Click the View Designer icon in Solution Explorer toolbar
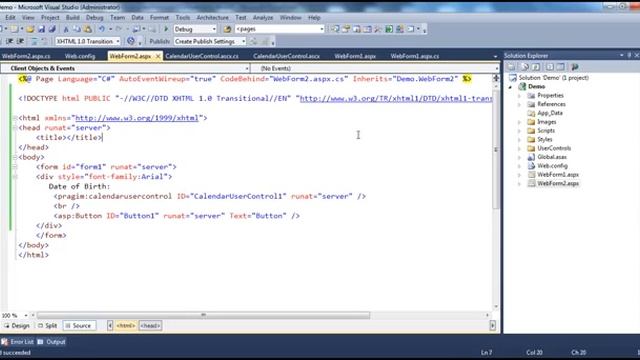 (561, 67)
